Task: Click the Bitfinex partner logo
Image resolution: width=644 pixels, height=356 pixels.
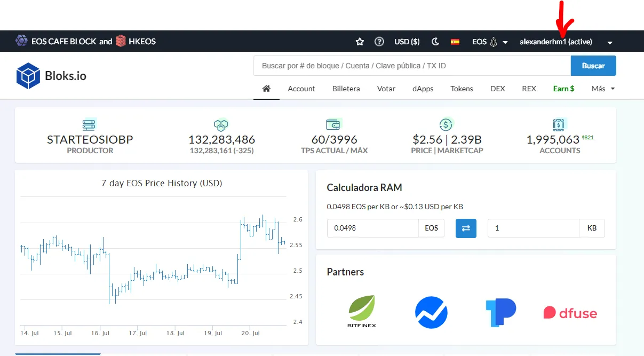Action: [x=362, y=312]
